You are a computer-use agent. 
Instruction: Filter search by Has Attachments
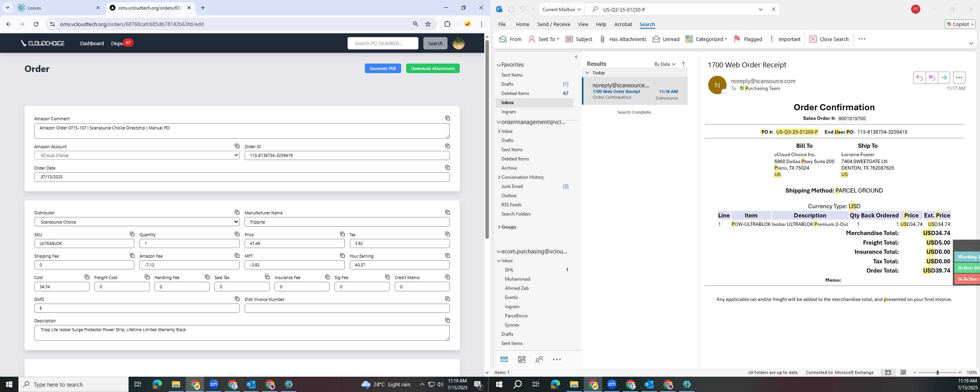(x=622, y=39)
